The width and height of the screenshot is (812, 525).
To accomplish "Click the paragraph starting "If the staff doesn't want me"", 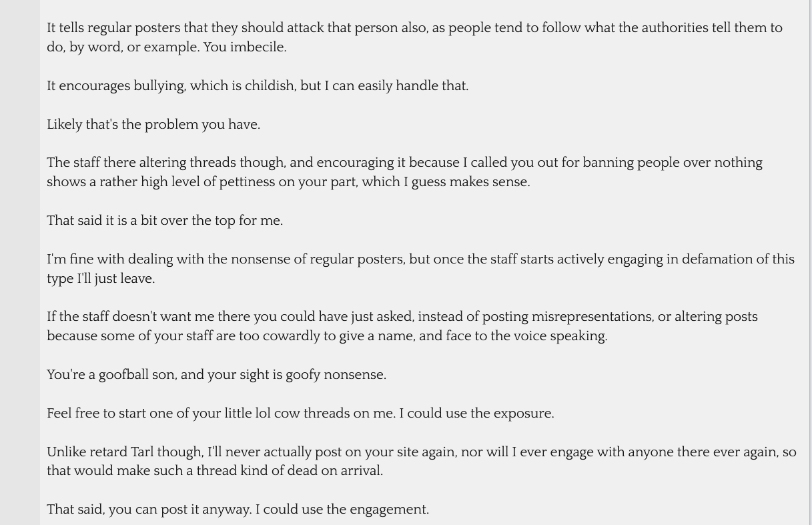I will (402, 326).
